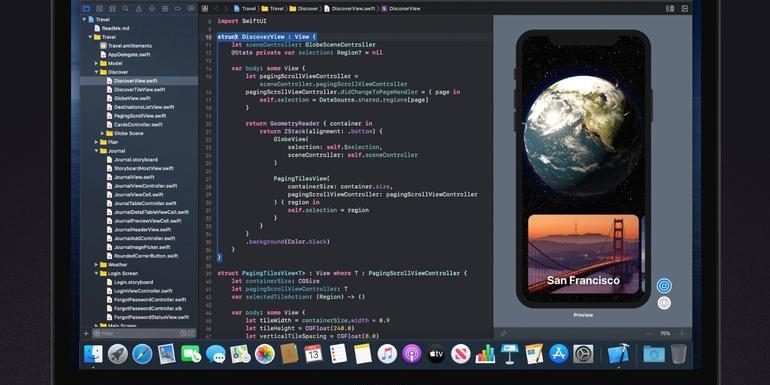Open the Test navigator
The width and height of the screenshot is (770, 385).
152,8
